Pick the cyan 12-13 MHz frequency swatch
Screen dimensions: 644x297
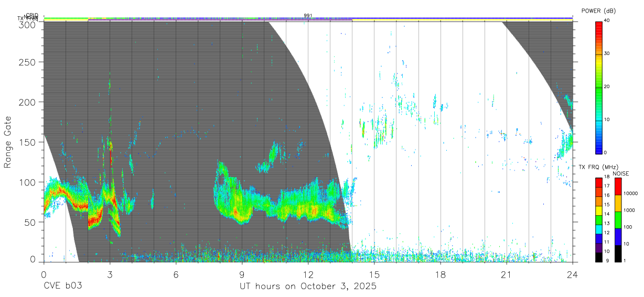click(598, 229)
